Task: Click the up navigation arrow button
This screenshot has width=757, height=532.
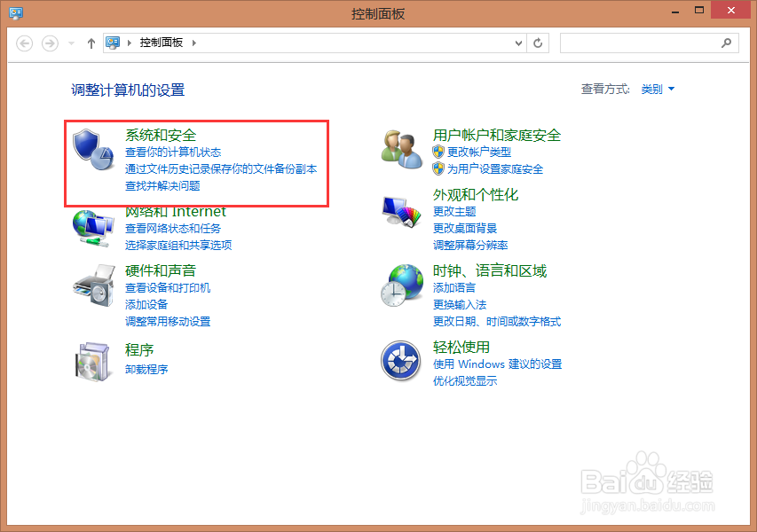Action: [91, 42]
